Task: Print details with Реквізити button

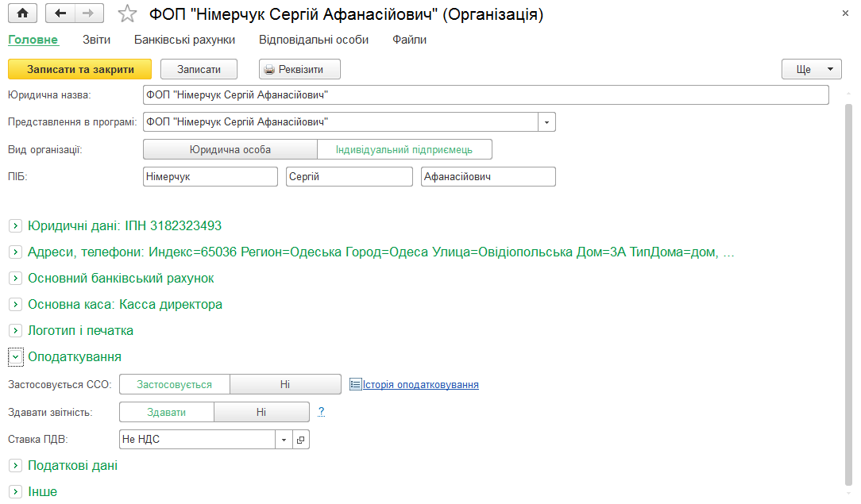Action: (x=299, y=69)
